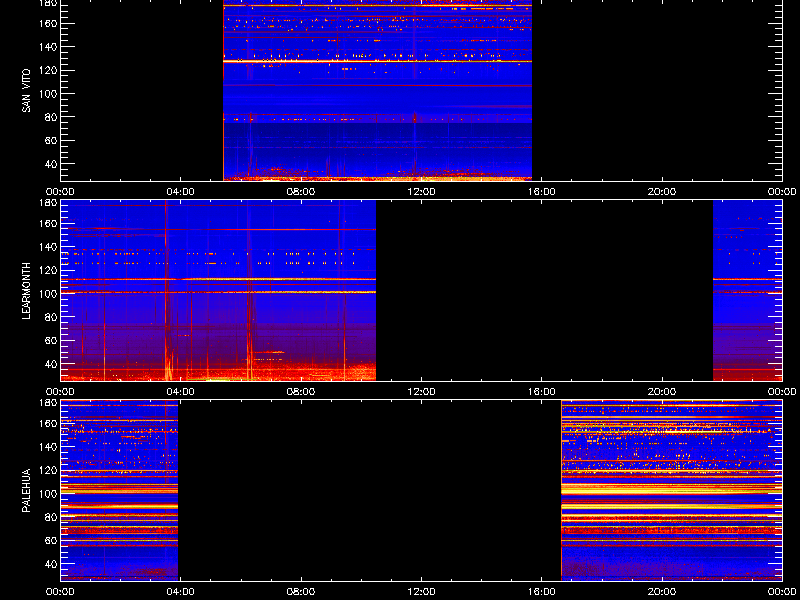Select the 160 frequency tick label on San Vito axis
800x600 pixels.
coord(49,23)
